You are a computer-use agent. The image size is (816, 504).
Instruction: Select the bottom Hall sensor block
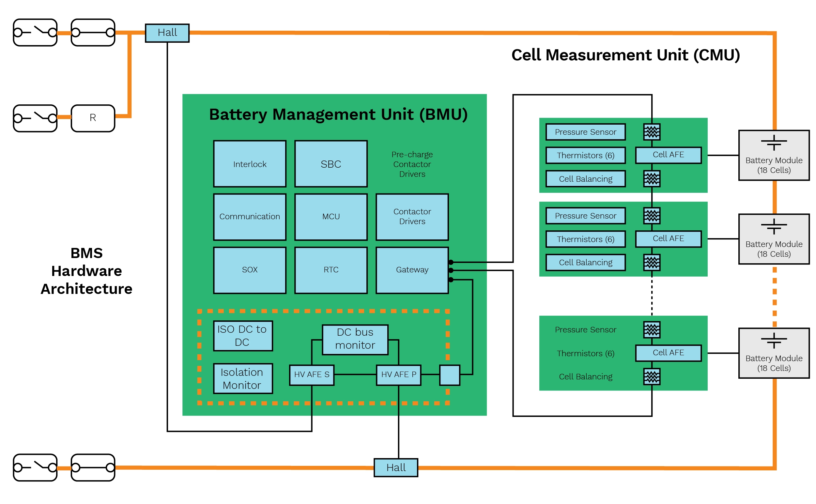[396, 468]
